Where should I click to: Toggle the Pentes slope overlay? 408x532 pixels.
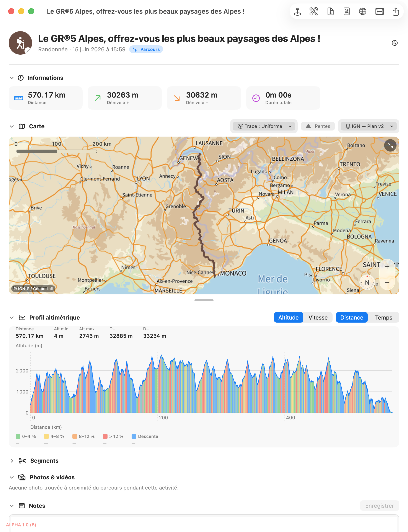pyautogui.click(x=318, y=126)
